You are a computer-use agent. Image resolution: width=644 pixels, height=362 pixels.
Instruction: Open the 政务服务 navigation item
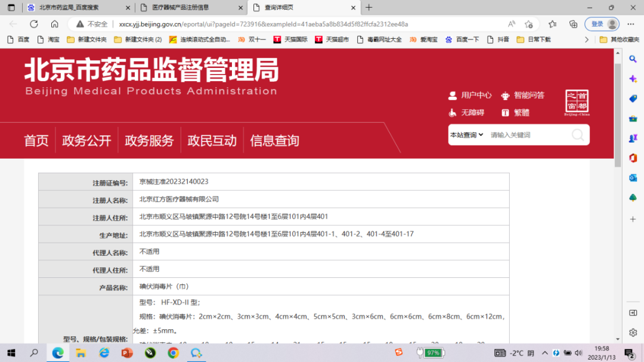[149, 141]
